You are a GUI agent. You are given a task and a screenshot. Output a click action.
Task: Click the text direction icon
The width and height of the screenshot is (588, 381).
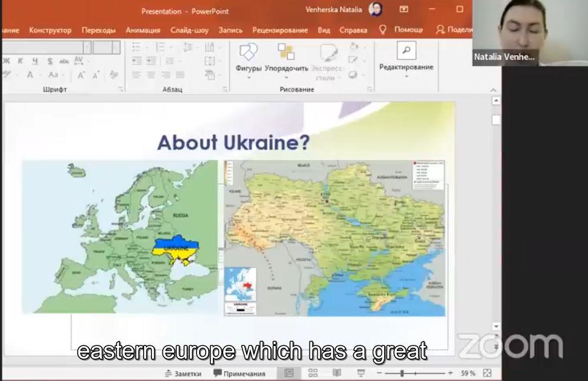tap(210, 47)
